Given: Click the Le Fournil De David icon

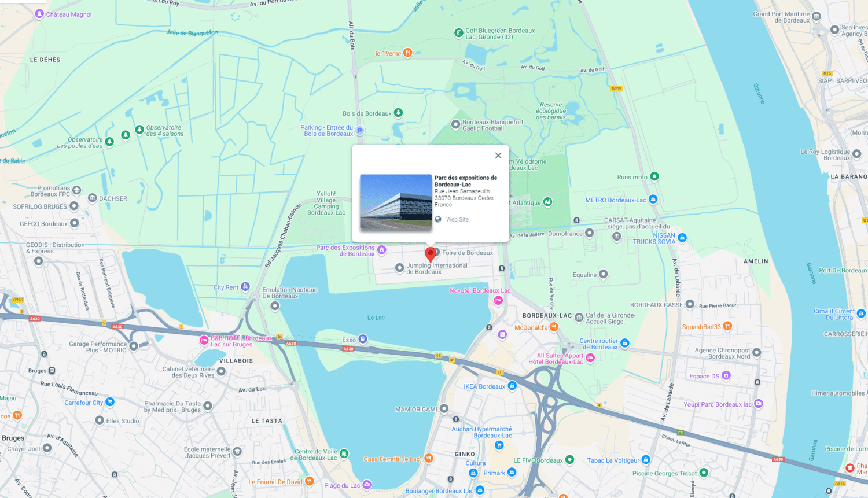Looking at the screenshot, I should 310,481.
